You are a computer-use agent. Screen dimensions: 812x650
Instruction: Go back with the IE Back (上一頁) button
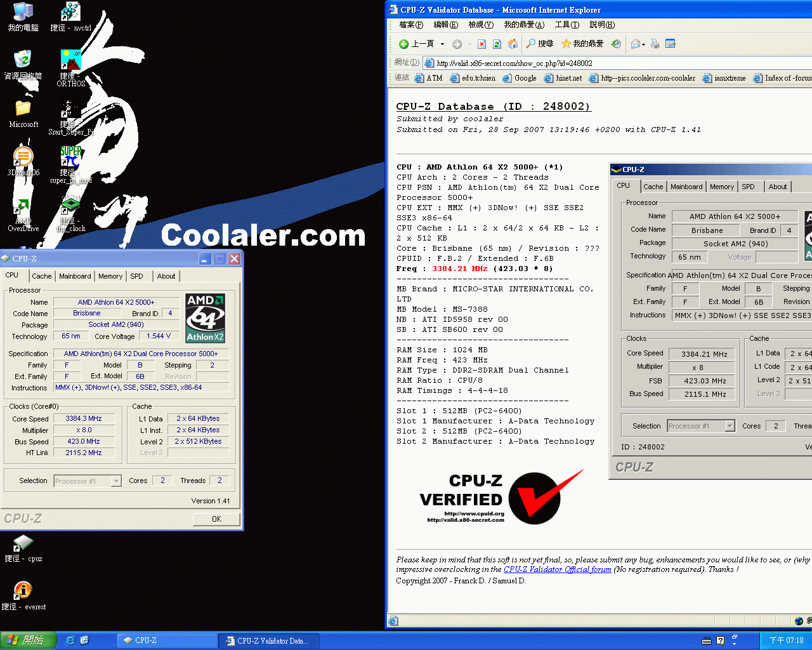[x=417, y=44]
